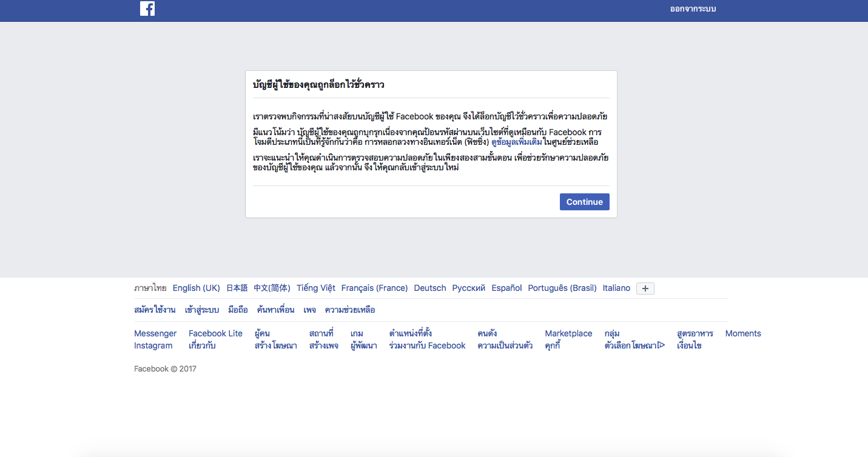Open the ตำแหน่งที่ตั้ง locations link
The height and width of the screenshot is (457, 868).
pyautogui.click(x=411, y=333)
